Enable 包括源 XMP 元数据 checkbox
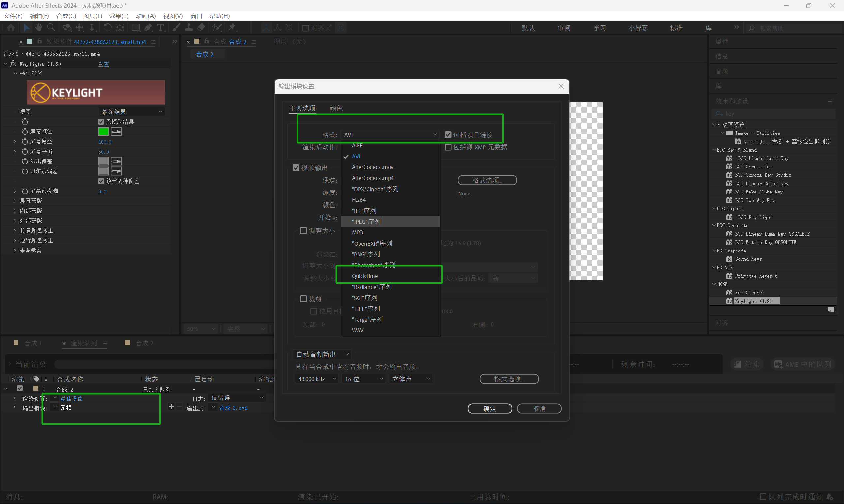Viewport: 844px width, 504px height. point(448,147)
